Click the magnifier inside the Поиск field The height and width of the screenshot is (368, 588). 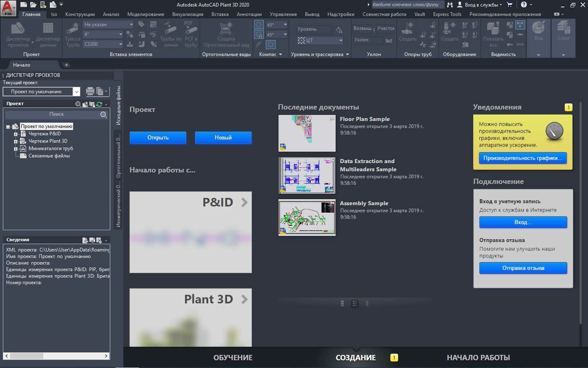(104, 114)
